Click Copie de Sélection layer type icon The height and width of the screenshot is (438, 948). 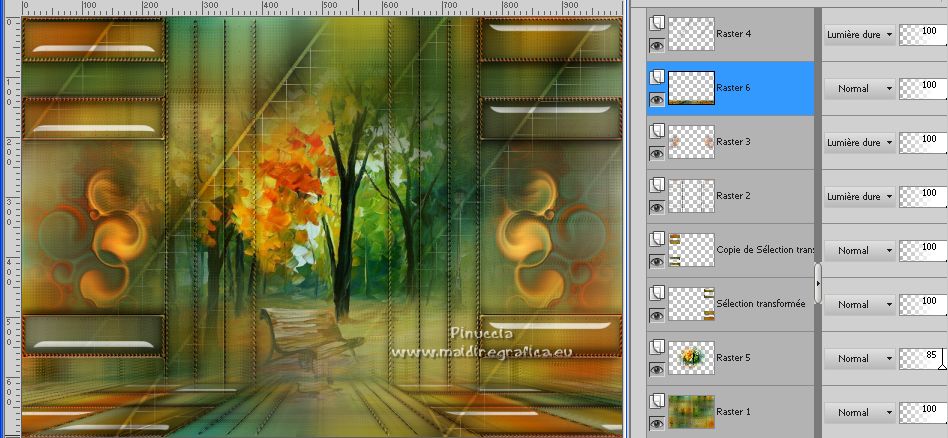click(x=657, y=240)
